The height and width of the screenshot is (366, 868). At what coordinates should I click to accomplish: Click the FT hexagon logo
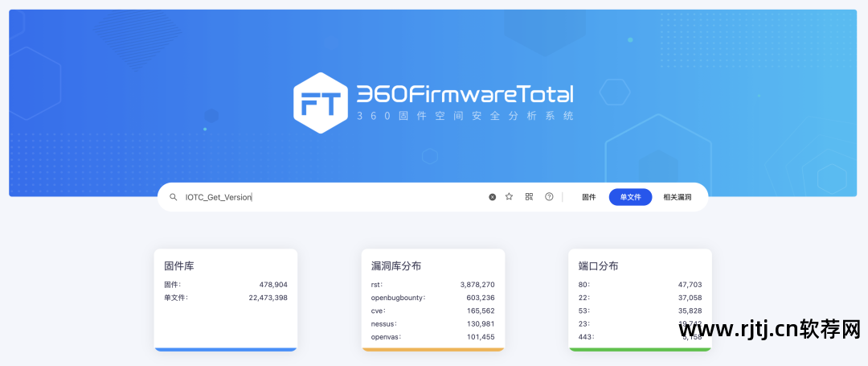[321, 103]
